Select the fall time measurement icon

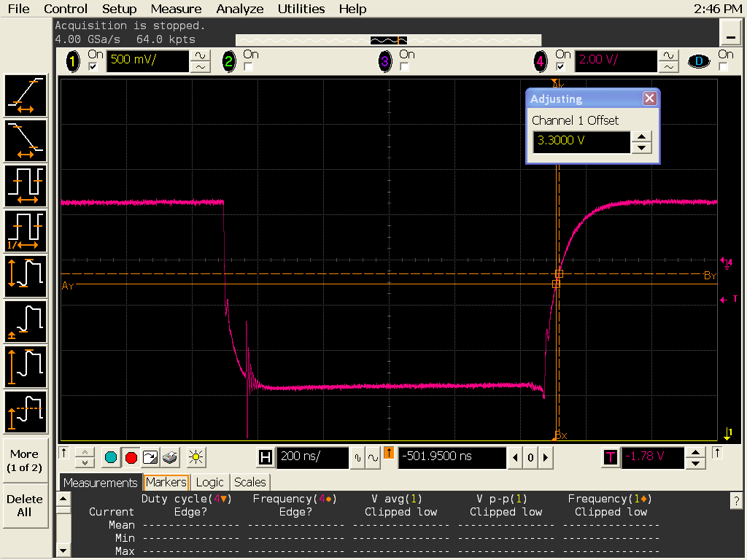click(26, 141)
